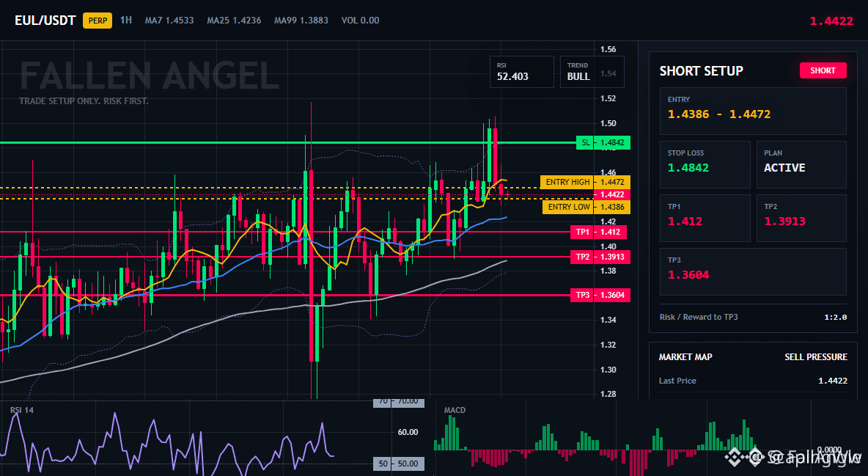Click the MACD panel label
Screen dimensions: 868x476
[x=455, y=410]
